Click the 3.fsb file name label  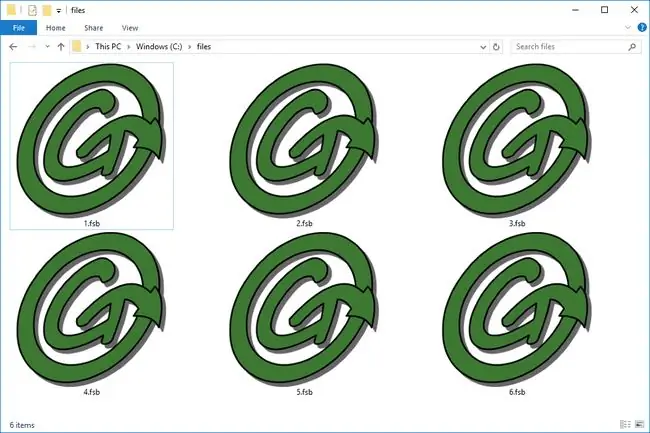click(x=517, y=223)
